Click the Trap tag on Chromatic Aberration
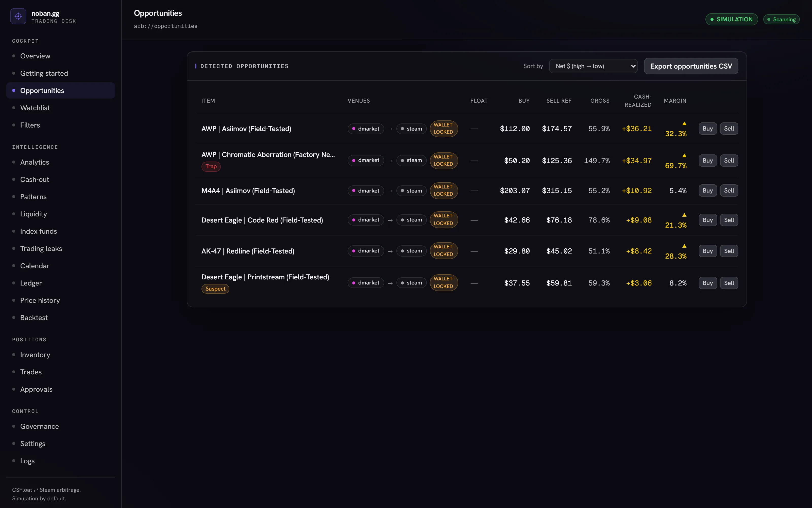Viewport: 812px width, 508px height. [211, 166]
